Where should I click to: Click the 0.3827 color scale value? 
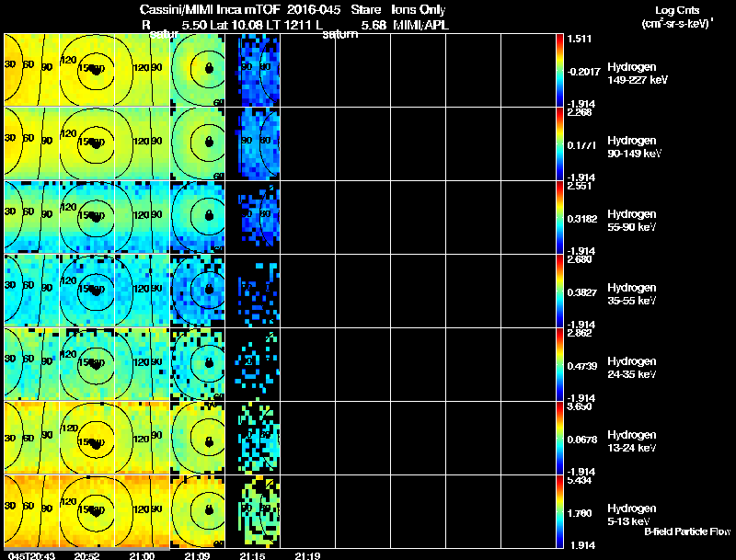point(582,292)
